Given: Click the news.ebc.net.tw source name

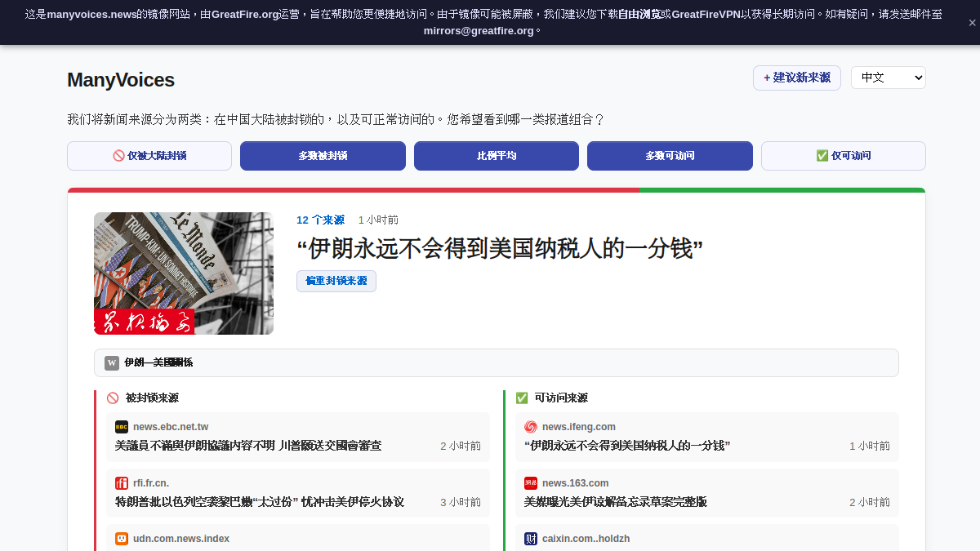Looking at the screenshot, I should [x=171, y=427].
